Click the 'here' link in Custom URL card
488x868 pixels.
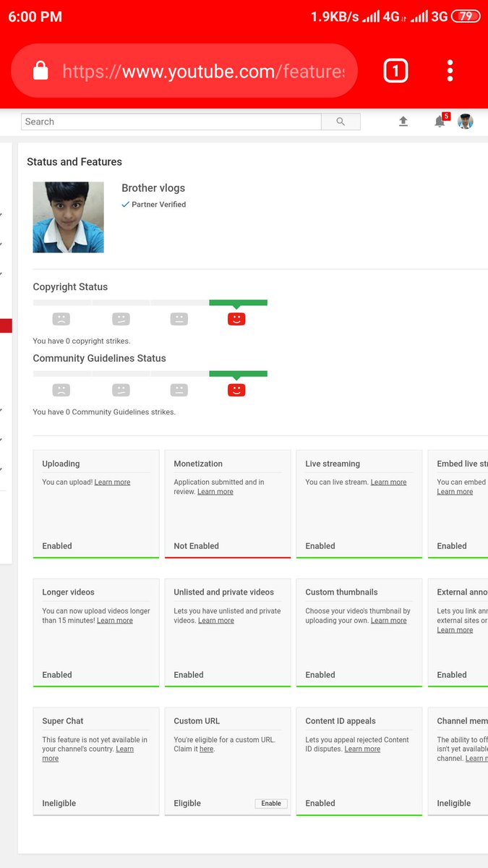pos(207,749)
